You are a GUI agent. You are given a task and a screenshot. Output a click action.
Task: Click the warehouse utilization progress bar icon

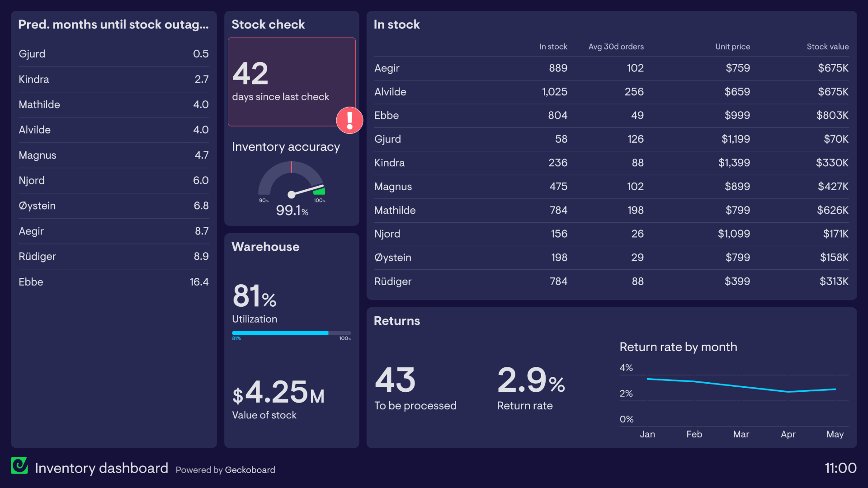(x=292, y=333)
